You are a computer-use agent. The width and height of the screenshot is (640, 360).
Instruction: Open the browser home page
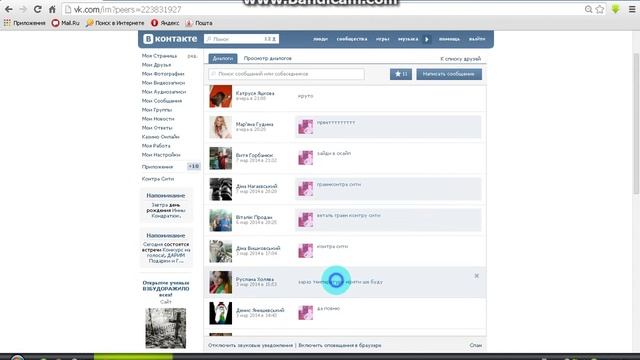[x=52, y=9]
